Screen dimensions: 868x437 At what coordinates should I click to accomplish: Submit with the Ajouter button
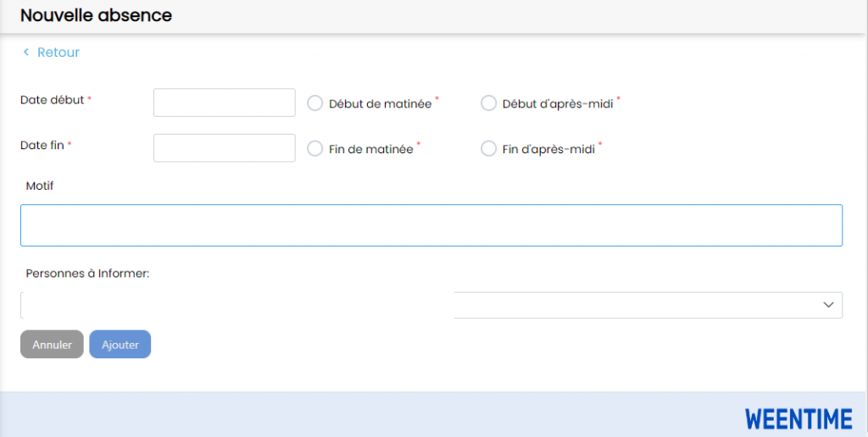(x=120, y=344)
